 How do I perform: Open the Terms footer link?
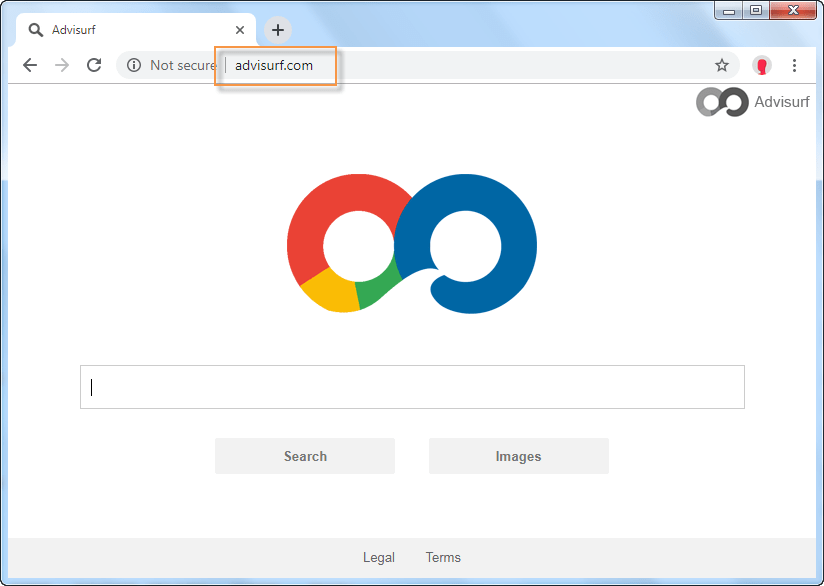443,558
